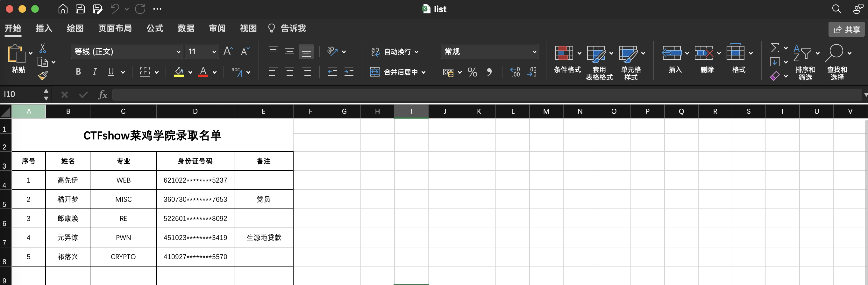Increase indent in cell

tap(349, 72)
